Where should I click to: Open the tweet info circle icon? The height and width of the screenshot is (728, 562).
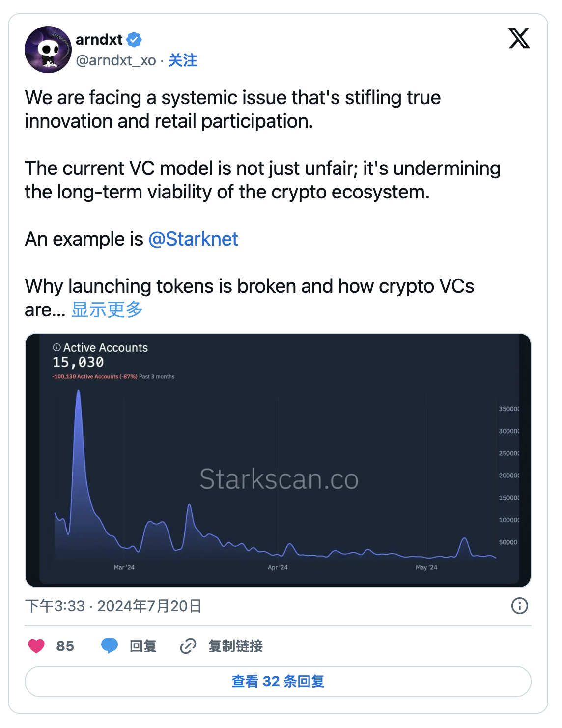point(519,606)
